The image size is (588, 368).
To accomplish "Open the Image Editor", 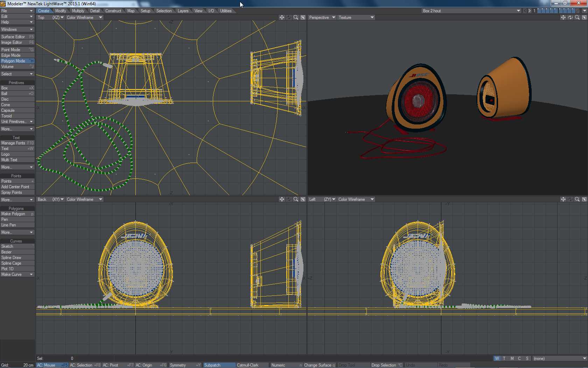I will coord(17,42).
